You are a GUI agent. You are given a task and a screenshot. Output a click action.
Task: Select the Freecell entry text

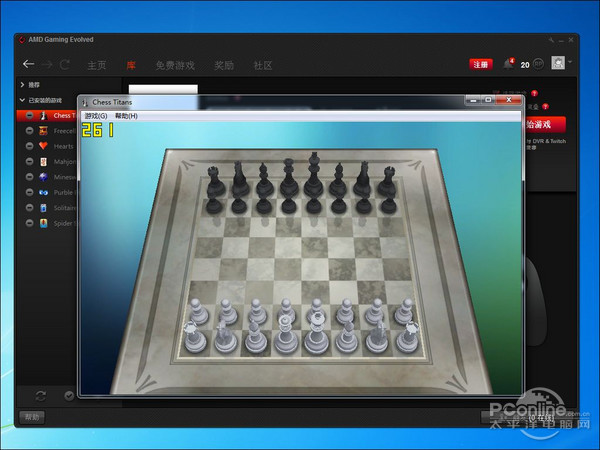65,131
